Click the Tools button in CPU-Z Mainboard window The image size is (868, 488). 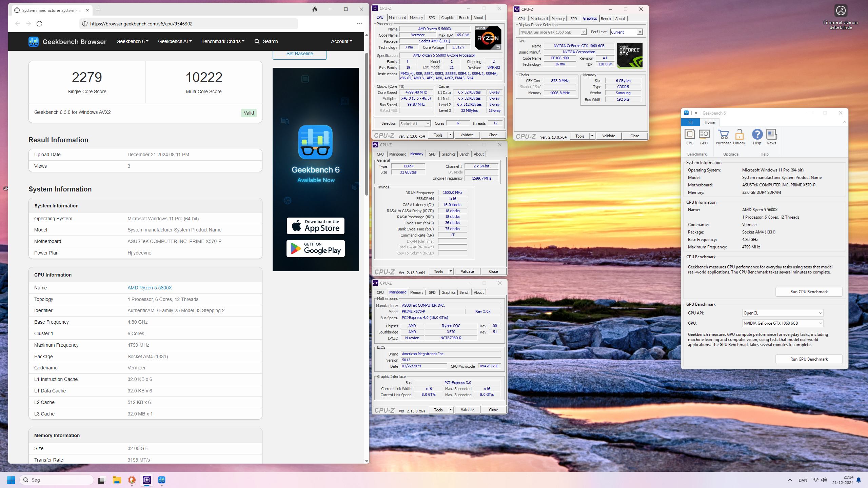[x=438, y=410]
